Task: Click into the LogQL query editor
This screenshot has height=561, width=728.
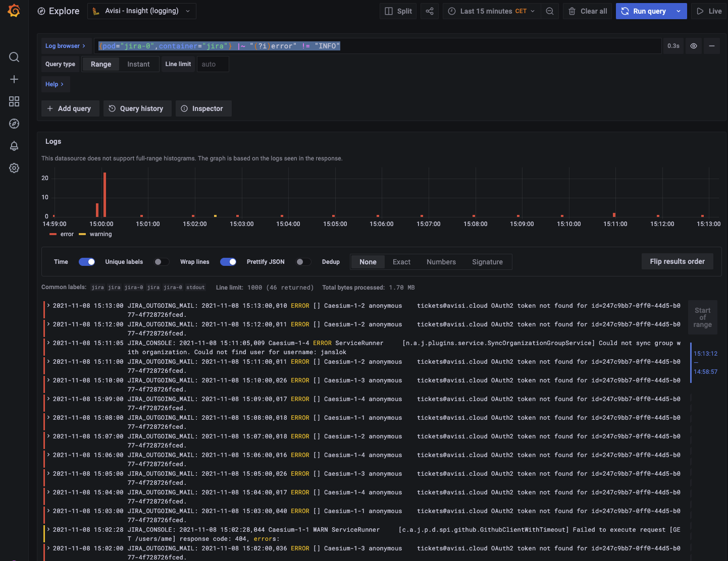Action: [x=378, y=46]
